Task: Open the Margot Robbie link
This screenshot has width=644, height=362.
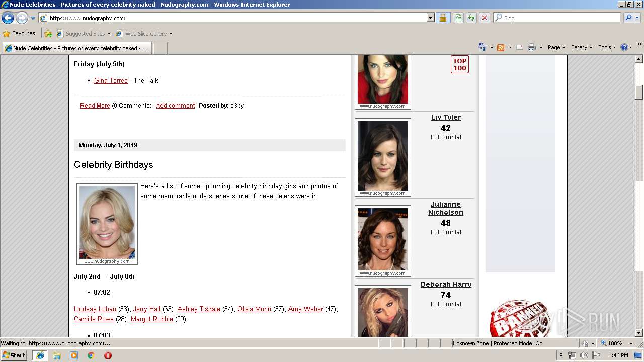Action: coord(152,319)
